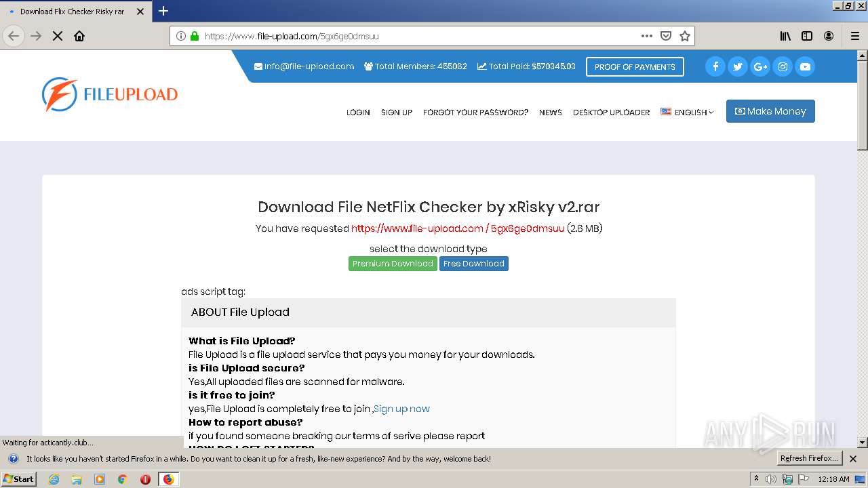
Task: Click the PROOF OF PAYMENTS button
Action: 635,66
